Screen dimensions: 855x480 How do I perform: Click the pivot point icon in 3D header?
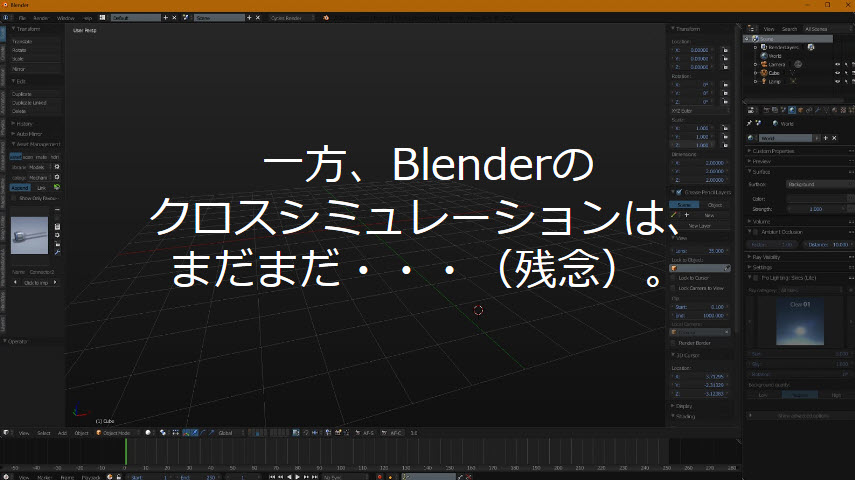coord(163,433)
